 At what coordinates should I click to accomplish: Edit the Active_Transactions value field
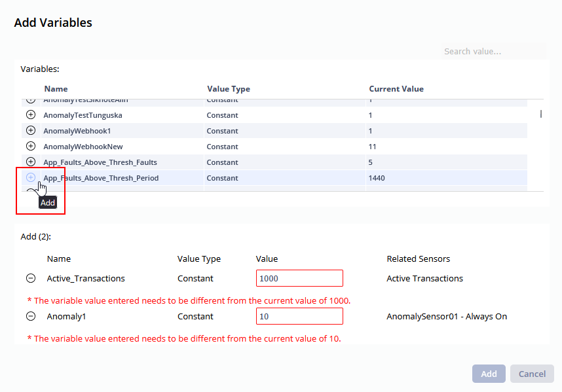(x=299, y=278)
